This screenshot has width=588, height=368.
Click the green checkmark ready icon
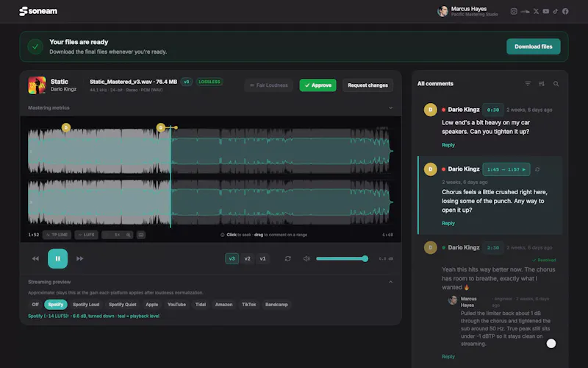click(35, 46)
